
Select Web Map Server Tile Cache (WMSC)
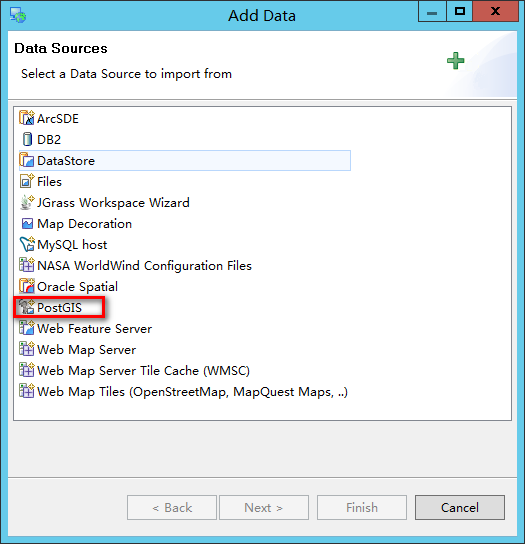coord(134,371)
